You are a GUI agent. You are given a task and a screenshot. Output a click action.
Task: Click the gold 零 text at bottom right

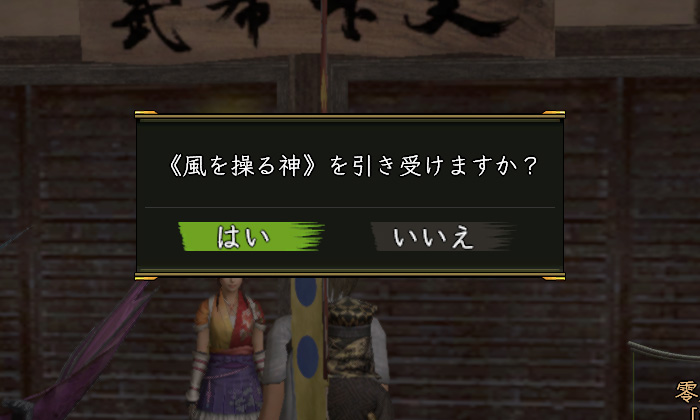(x=687, y=393)
